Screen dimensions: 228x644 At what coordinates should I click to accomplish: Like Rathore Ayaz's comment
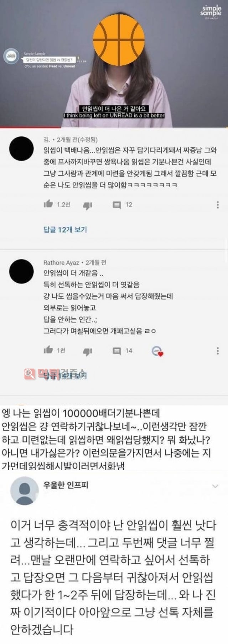coord(48,350)
